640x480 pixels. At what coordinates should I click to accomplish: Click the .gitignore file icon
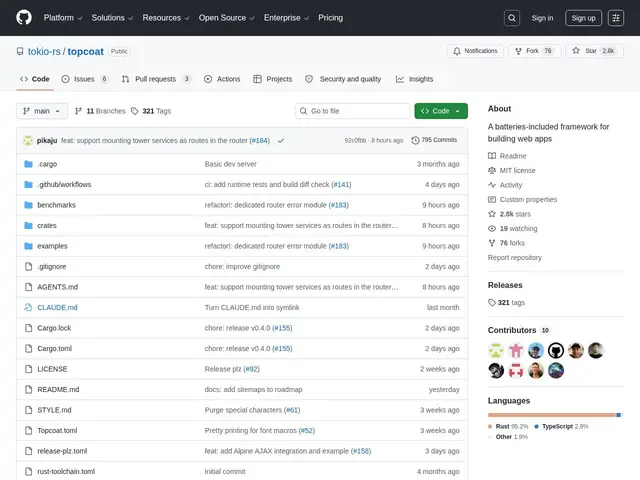click(x=28, y=267)
